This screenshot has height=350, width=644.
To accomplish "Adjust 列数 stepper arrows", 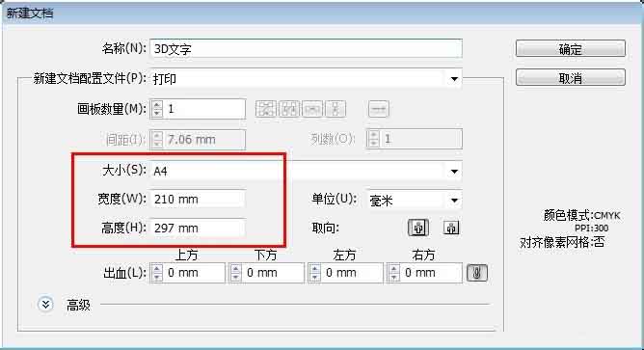I will point(373,139).
